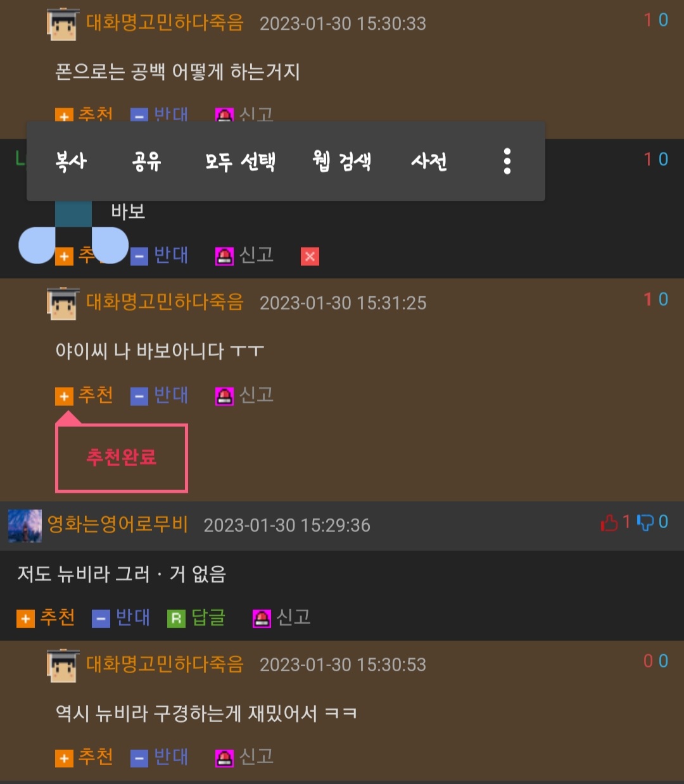The image size is (684, 784).
Task: Click 반대 minus icon on the 바보 comment
Action: 139,256
